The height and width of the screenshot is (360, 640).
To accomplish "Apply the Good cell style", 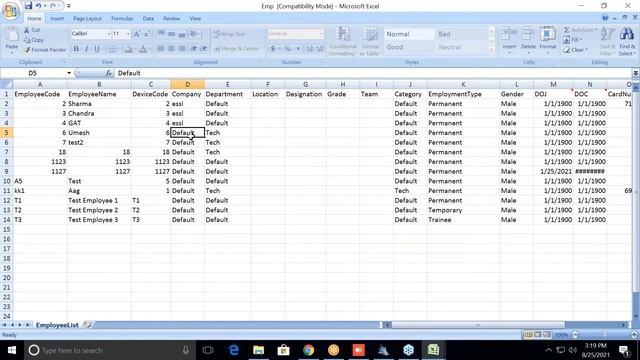I will click(x=409, y=47).
